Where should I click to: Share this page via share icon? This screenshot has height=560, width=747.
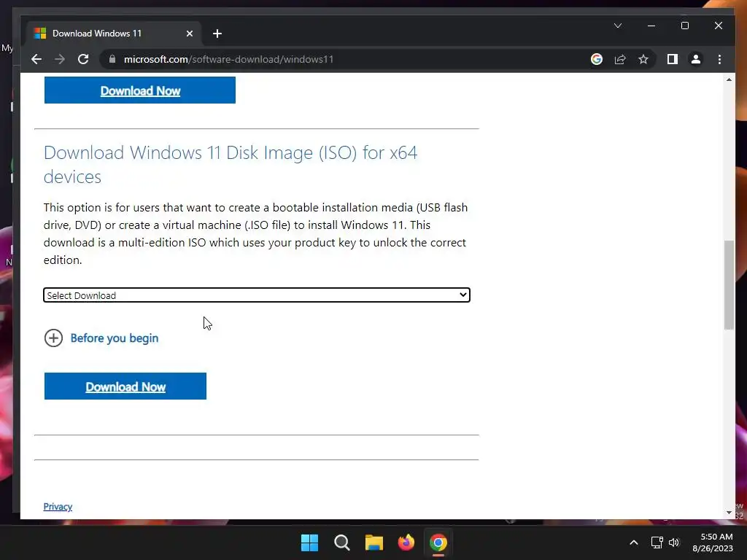(x=620, y=59)
